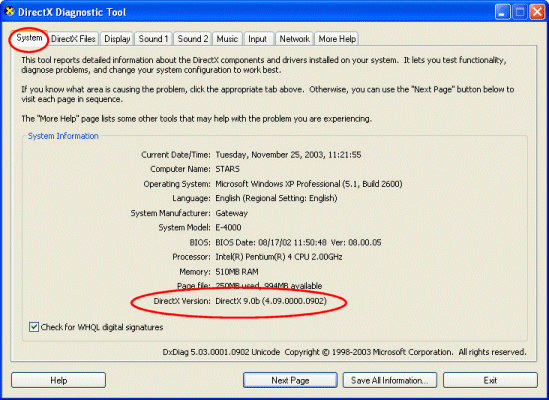Click the 'DirectX Version:' label
The image size is (549, 400).
[182, 301]
